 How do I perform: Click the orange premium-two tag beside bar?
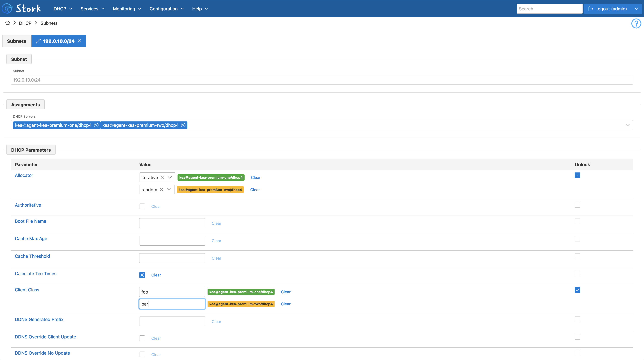pos(241,304)
